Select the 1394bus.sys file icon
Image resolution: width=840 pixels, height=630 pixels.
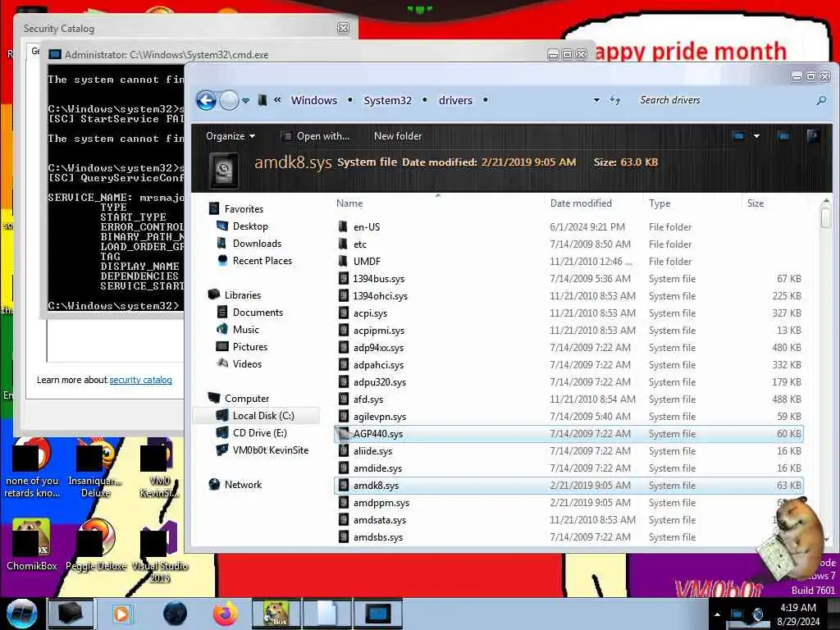click(344, 279)
